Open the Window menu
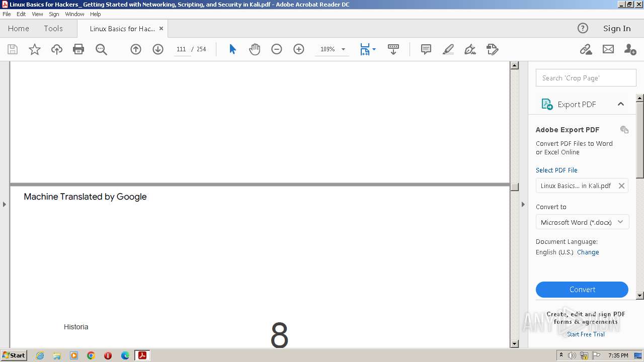 click(x=74, y=14)
